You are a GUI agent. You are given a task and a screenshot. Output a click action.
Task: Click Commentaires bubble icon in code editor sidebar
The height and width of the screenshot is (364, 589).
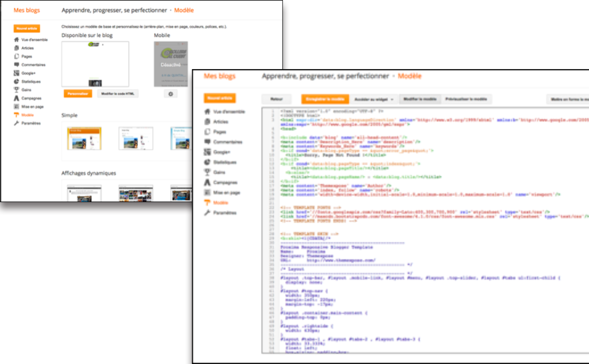point(207,142)
